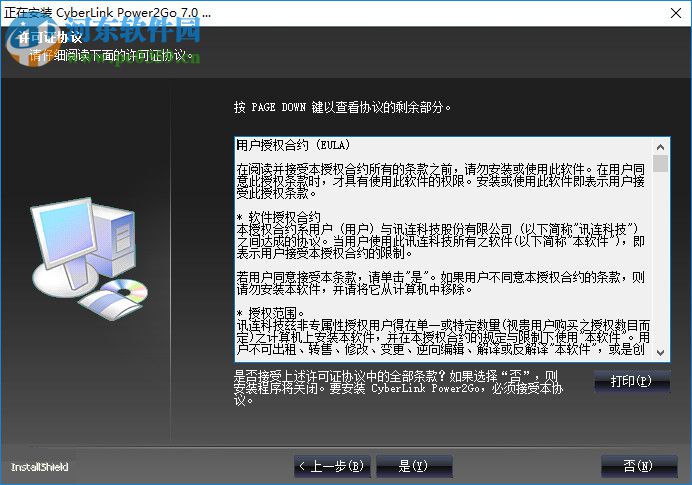692x485 pixels.
Task: Click the EULA scrollbar up arrow
Action: click(x=660, y=147)
